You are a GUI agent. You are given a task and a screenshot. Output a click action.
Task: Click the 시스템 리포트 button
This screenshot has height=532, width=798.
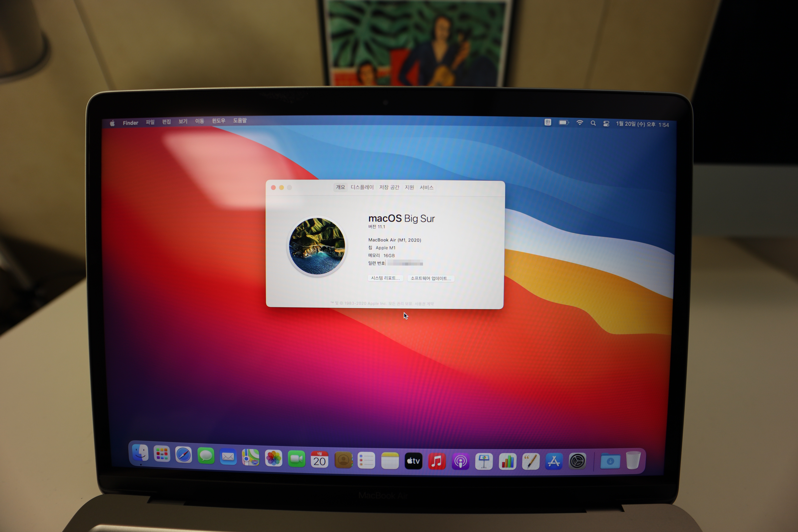pyautogui.click(x=385, y=278)
